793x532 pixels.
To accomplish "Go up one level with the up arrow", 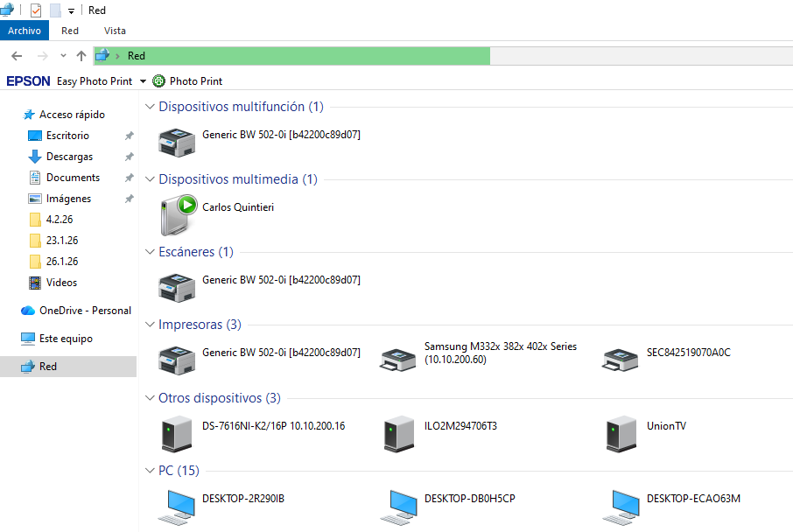I will click(x=81, y=56).
